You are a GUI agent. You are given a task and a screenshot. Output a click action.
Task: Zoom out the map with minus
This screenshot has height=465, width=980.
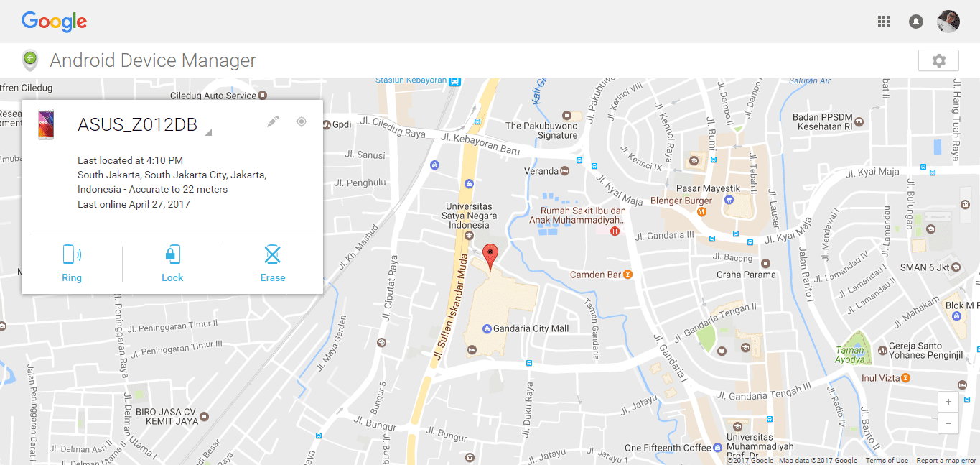(x=948, y=423)
